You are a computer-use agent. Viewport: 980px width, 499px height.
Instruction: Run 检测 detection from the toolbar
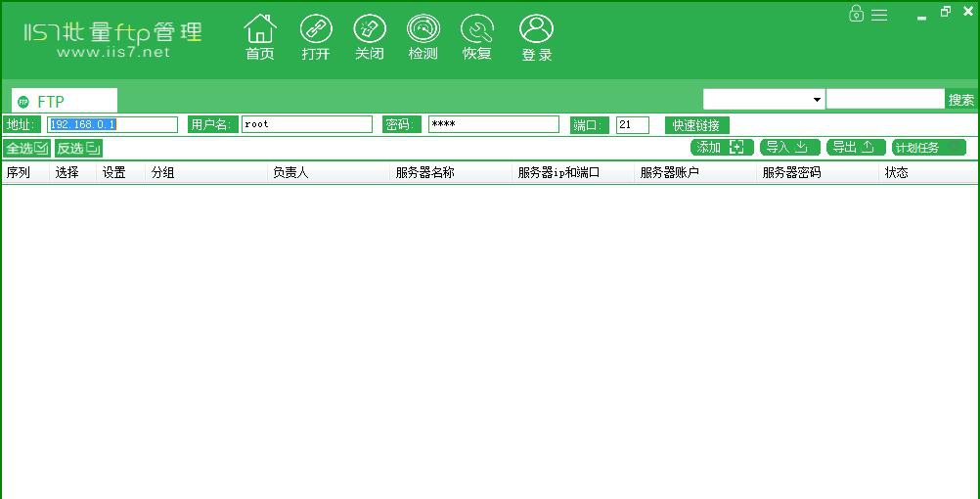(x=423, y=37)
